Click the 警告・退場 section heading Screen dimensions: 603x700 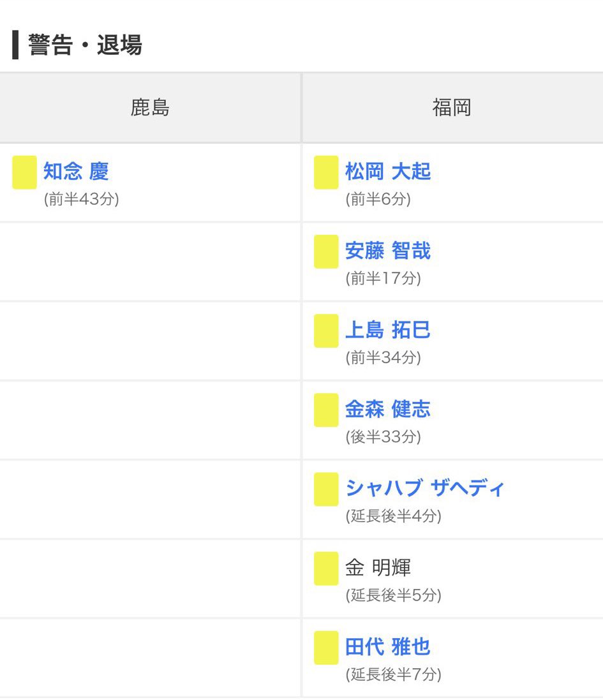point(85,45)
